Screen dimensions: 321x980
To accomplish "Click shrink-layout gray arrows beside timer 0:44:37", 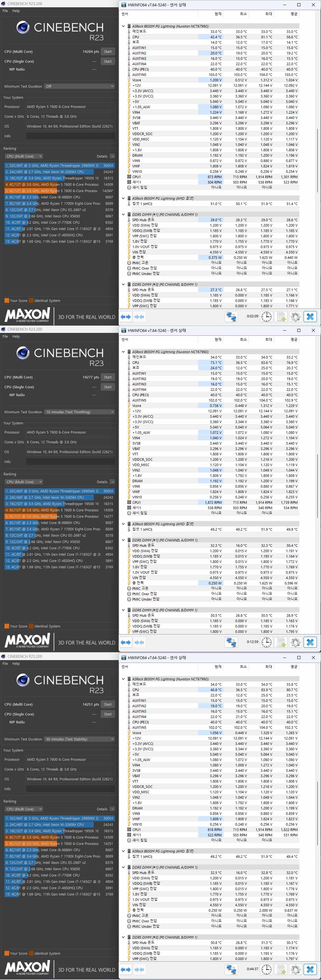I will 139,969.
